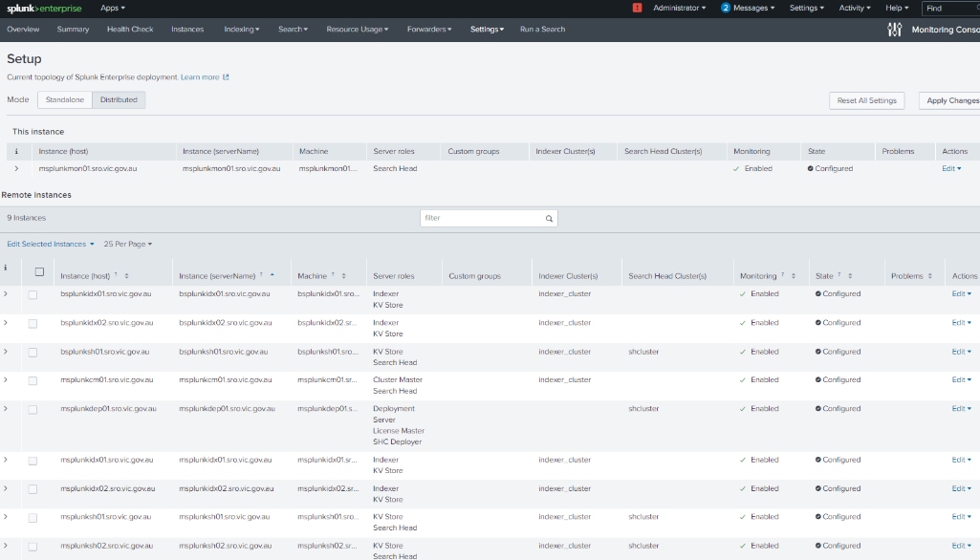Check the bsplunksh01.sro.vic.gov.au row checkbox

tap(33, 352)
